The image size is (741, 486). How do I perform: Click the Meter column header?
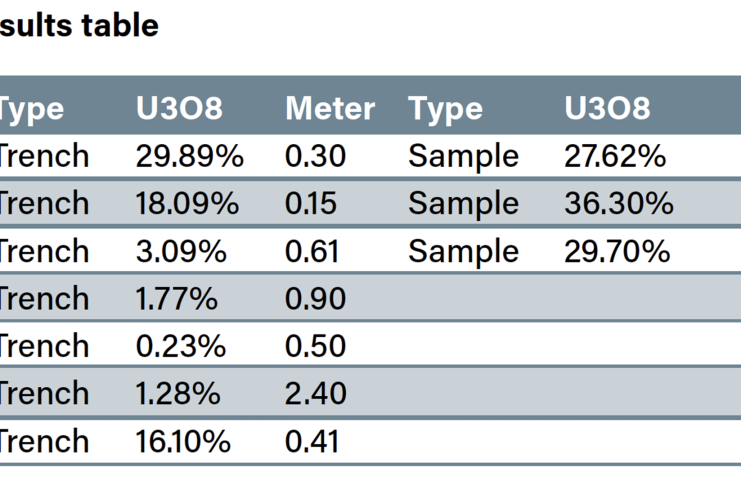[x=330, y=109]
